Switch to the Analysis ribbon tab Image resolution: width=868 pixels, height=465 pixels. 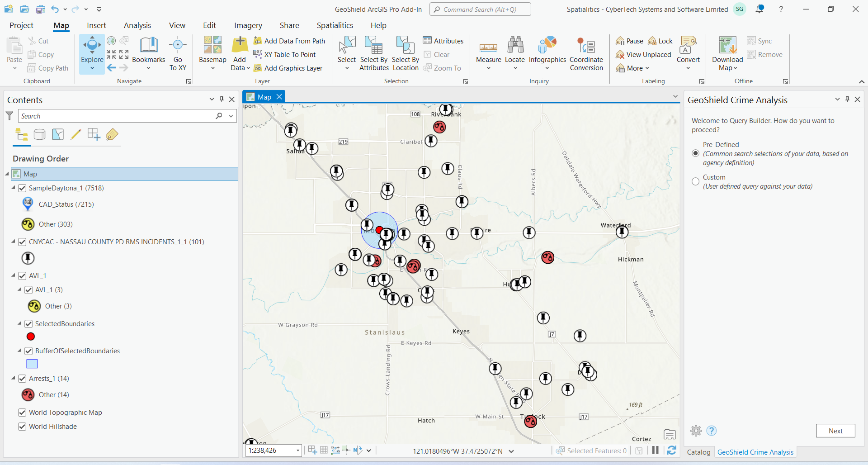(137, 25)
